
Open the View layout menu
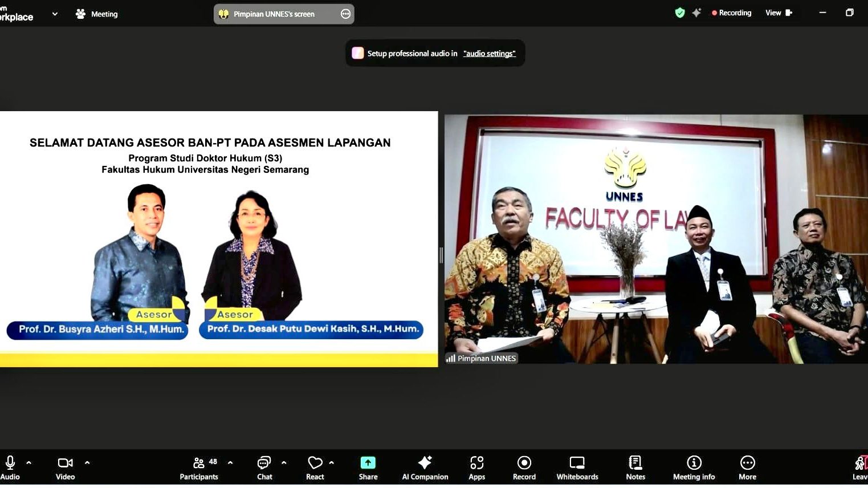click(779, 13)
